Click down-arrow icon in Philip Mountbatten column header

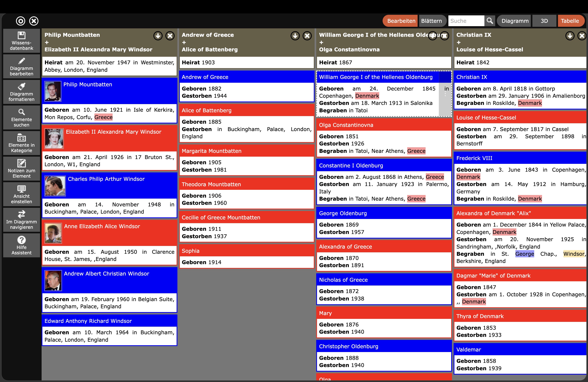pos(158,36)
